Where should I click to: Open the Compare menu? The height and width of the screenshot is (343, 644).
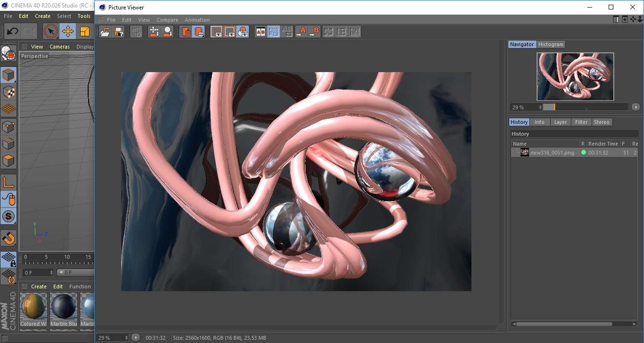coord(167,20)
